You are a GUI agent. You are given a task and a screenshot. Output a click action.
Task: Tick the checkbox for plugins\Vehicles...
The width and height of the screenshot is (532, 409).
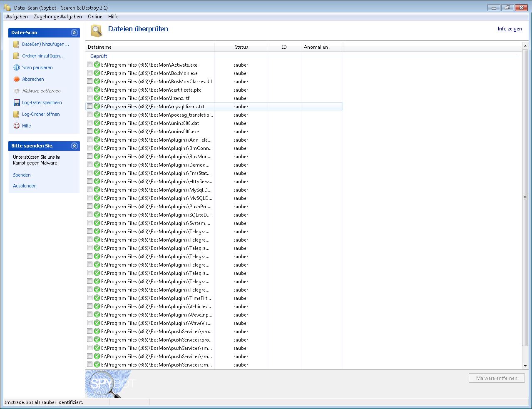(89, 306)
